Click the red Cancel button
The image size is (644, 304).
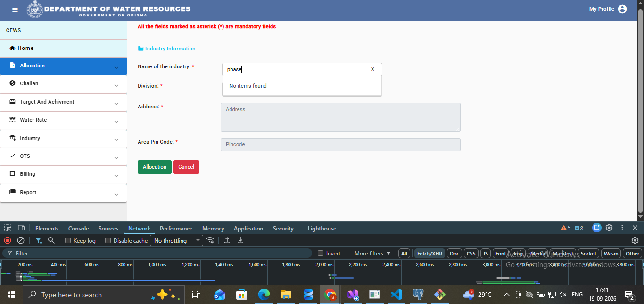tap(186, 167)
